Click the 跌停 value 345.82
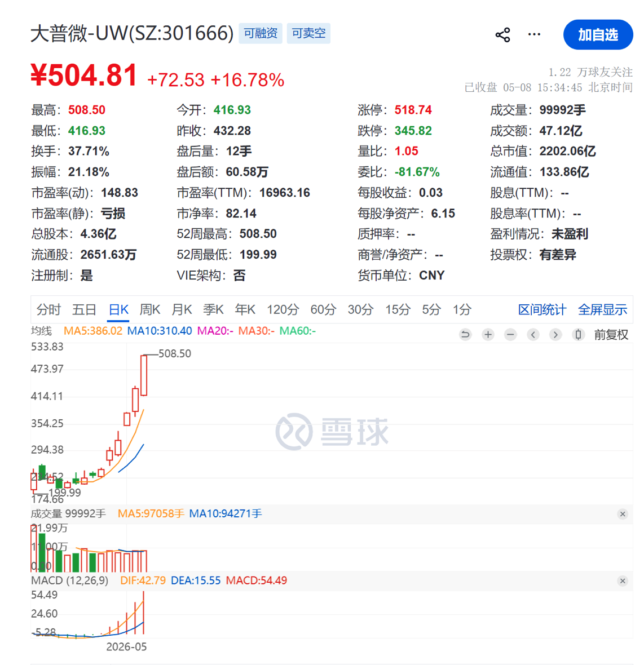This screenshot has height=665, width=644. (x=413, y=131)
